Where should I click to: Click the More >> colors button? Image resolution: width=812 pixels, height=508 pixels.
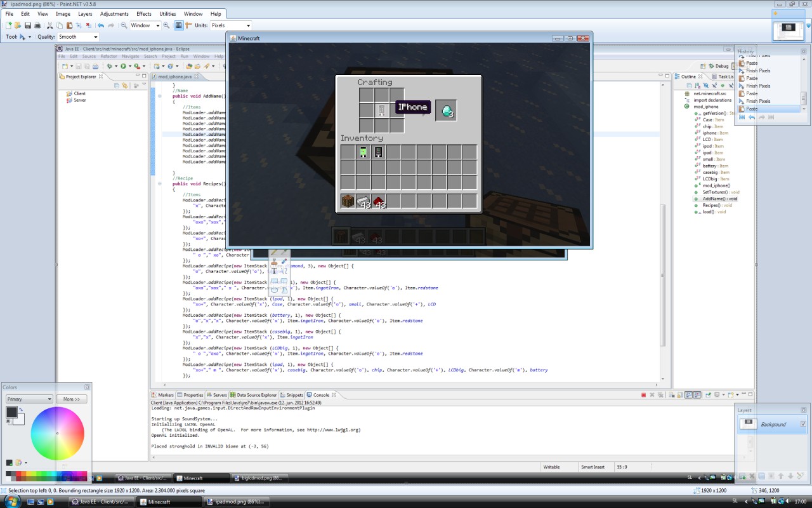click(x=72, y=399)
